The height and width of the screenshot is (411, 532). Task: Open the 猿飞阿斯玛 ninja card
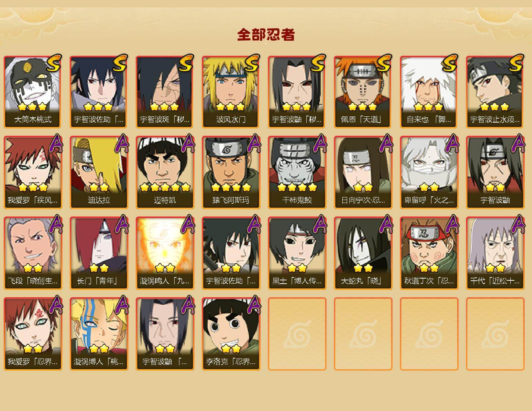[x=231, y=172]
